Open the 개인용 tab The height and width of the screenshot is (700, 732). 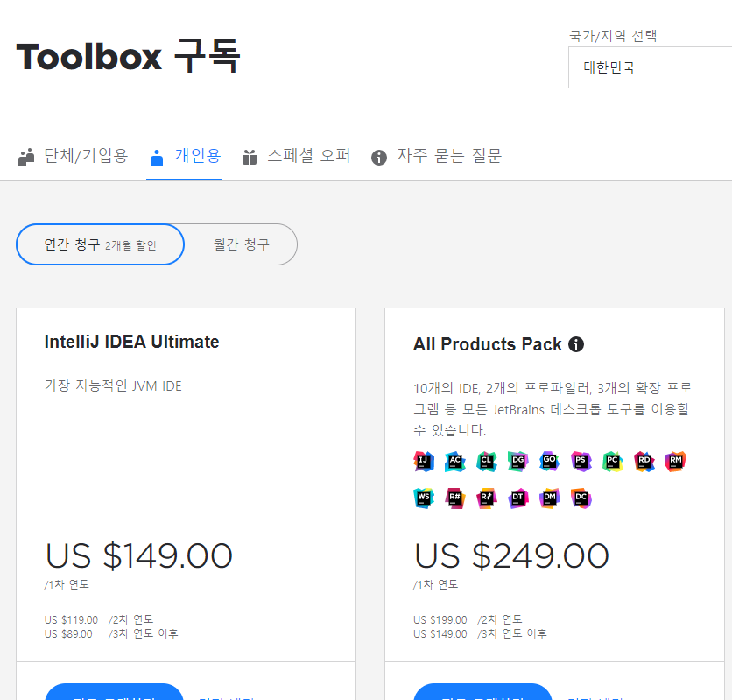[x=184, y=157]
